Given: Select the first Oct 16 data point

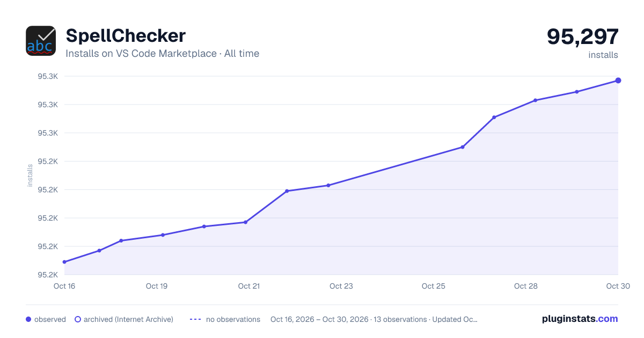Looking at the screenshot, I should 64,262.
